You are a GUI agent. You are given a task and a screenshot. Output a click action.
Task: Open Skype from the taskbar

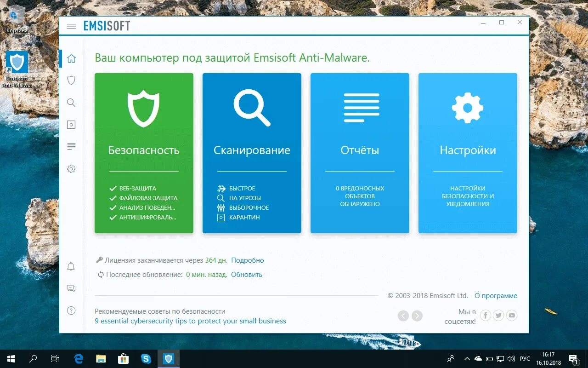[x=146, y=359]
